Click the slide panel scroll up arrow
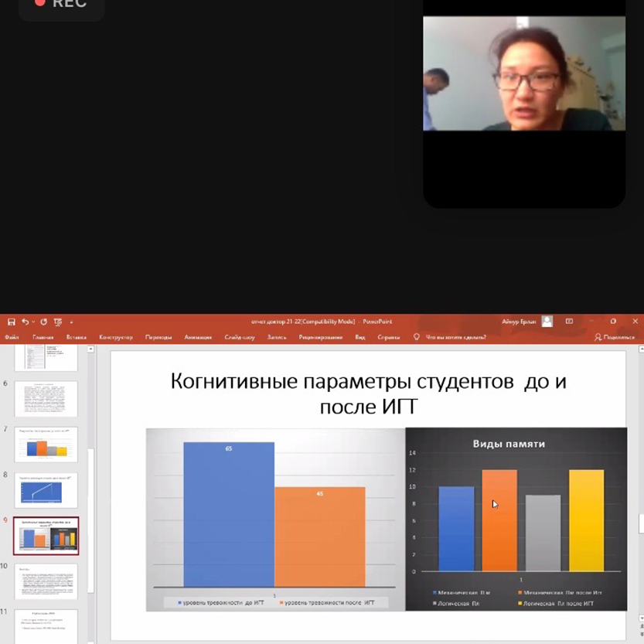 point(91,349)
